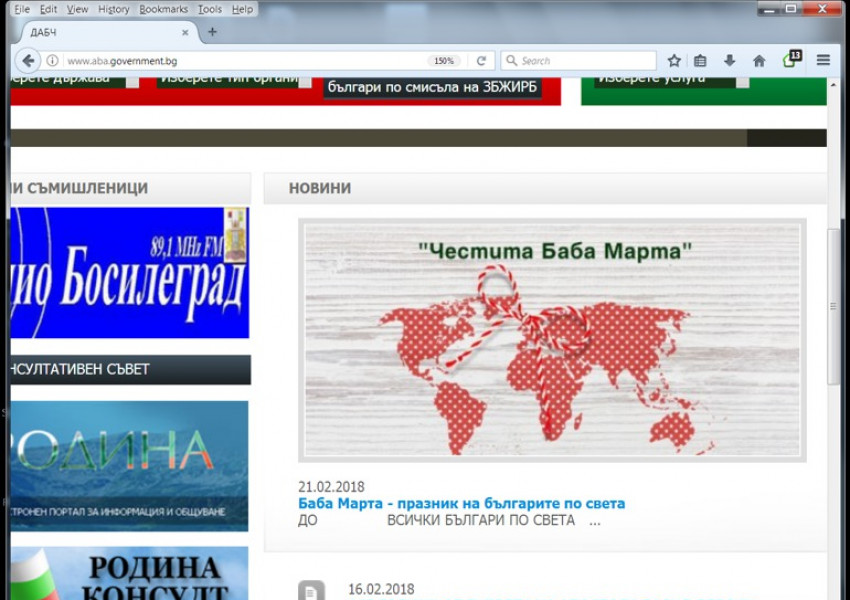Open the Bookmarks menu
This screenshot has height=600, width=850.
coord(163,9)
